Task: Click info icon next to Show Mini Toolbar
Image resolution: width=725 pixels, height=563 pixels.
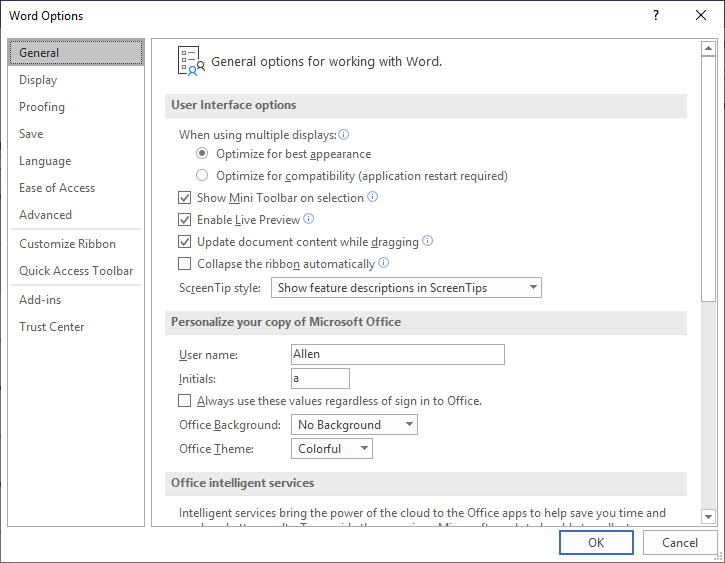Action: (372, 197)
